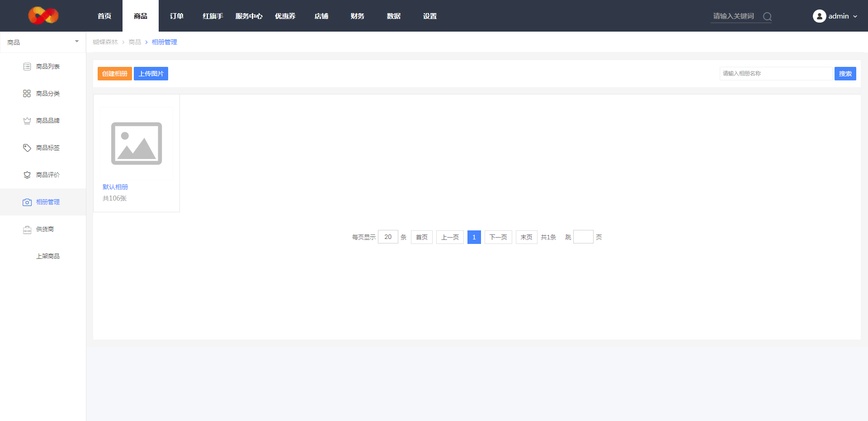Open the 订单 top menu
This screenshot has height=421, width=868.
177,16
